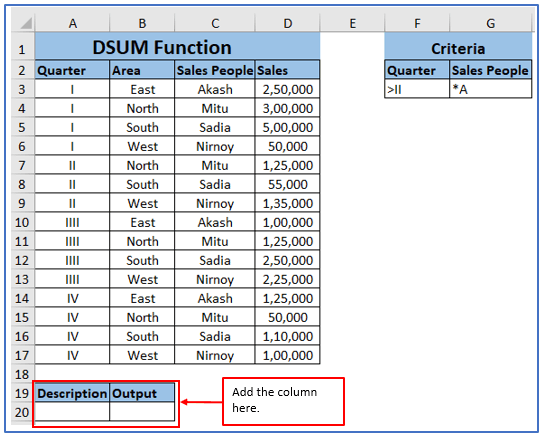Screen dimensions: 544x438
Task: Select the criteria cell containing >II
Action: [x=417, y=89]
